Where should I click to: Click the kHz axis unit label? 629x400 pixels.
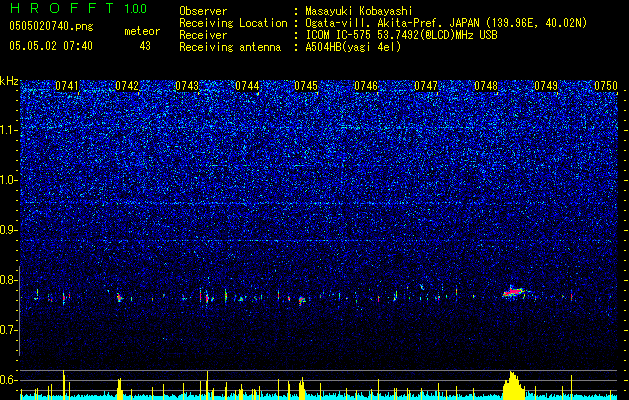tap(9, 81)
